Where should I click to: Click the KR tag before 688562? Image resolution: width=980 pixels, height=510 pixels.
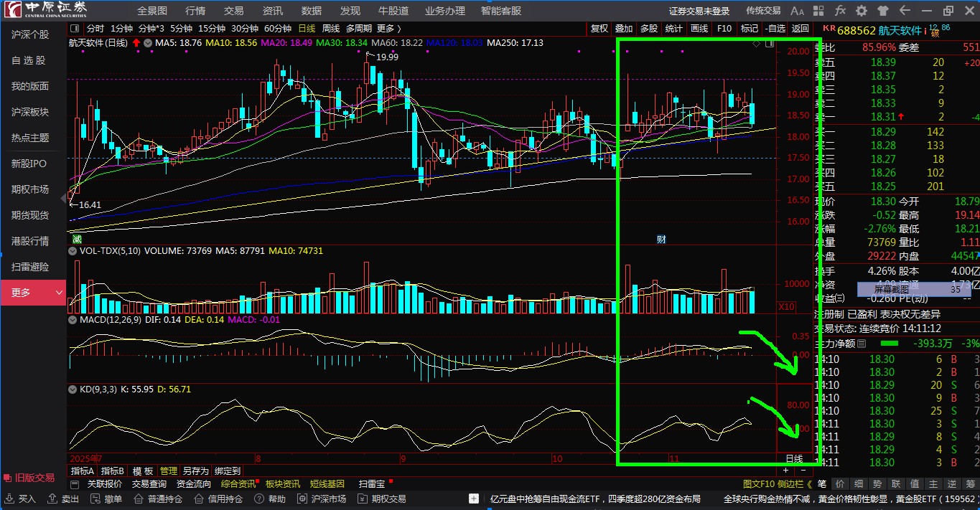click(829, 29)
